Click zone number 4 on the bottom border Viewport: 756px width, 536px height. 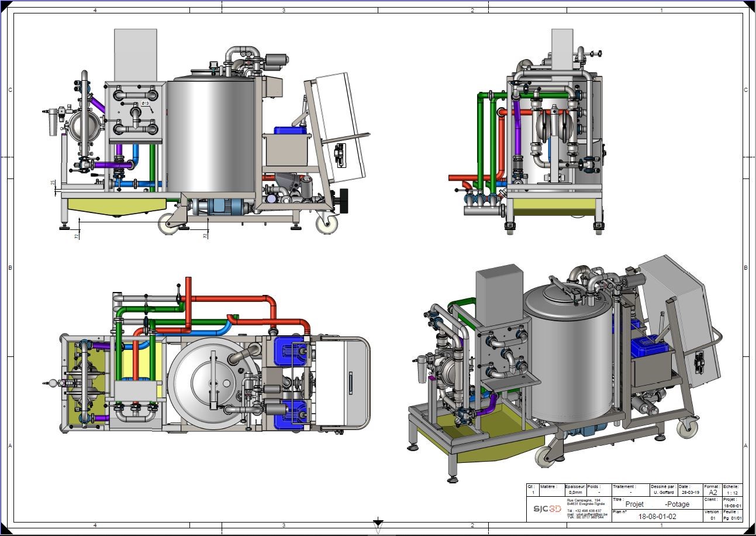(x=95, y=525)
